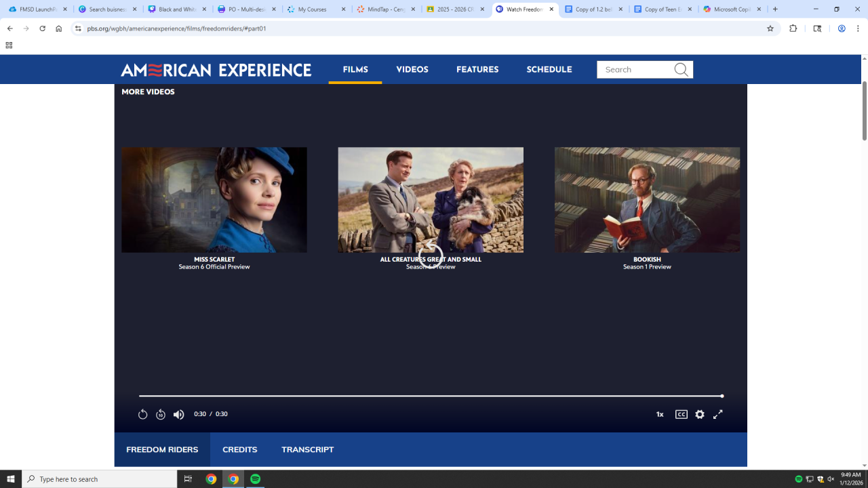The height and width of the screenshot is (488, 868).
Task: Switch to Search business tab
Action: click(x=107, y=9)
